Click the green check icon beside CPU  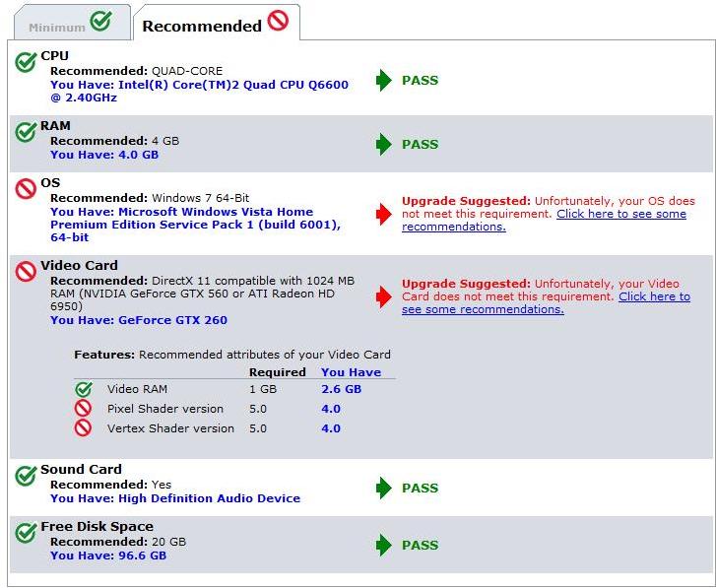click(x=26, y=62)
